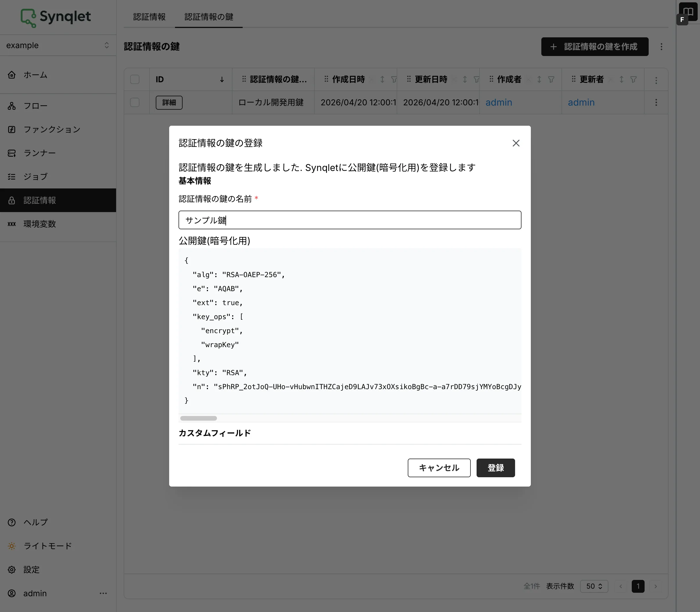700x612 pixels.
Task: Open 設定 from the sidebar
Action: pyautogui.click(x=58, y=570)
